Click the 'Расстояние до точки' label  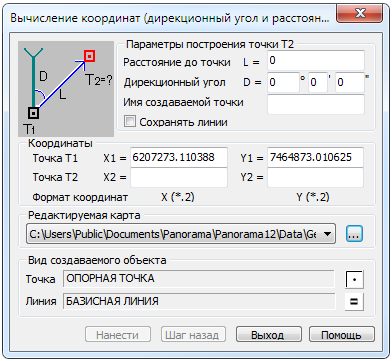click(x=177, y=62)
